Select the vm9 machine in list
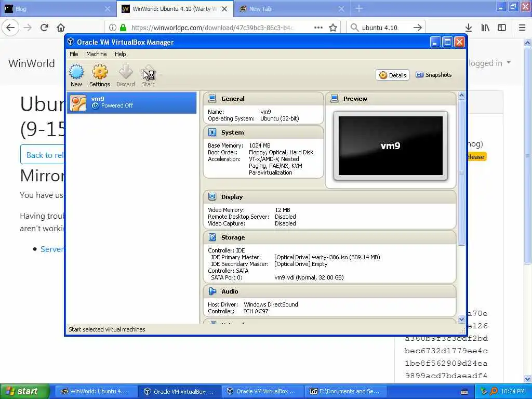 131,102
